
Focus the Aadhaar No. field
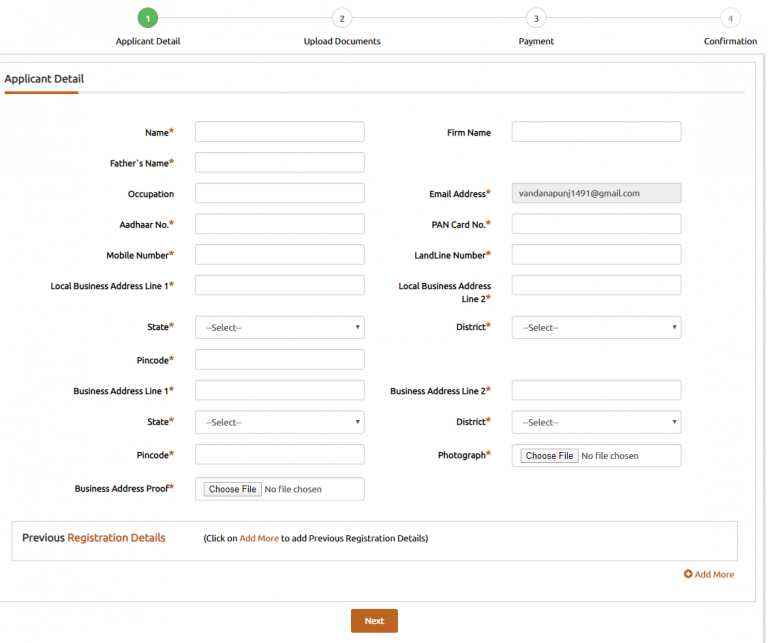280,224
